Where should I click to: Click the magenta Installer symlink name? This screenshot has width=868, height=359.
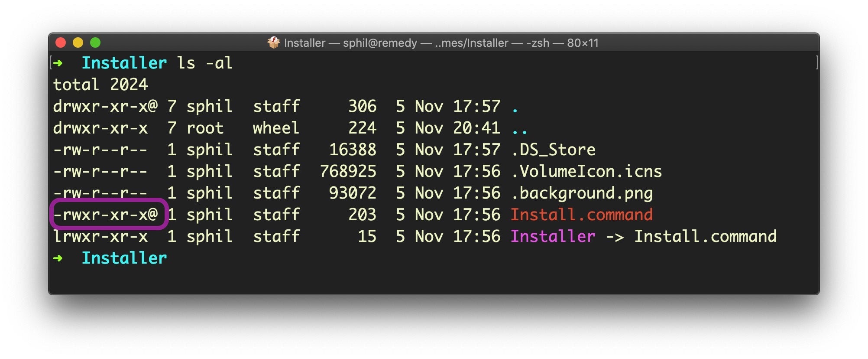tap(553, 236)
